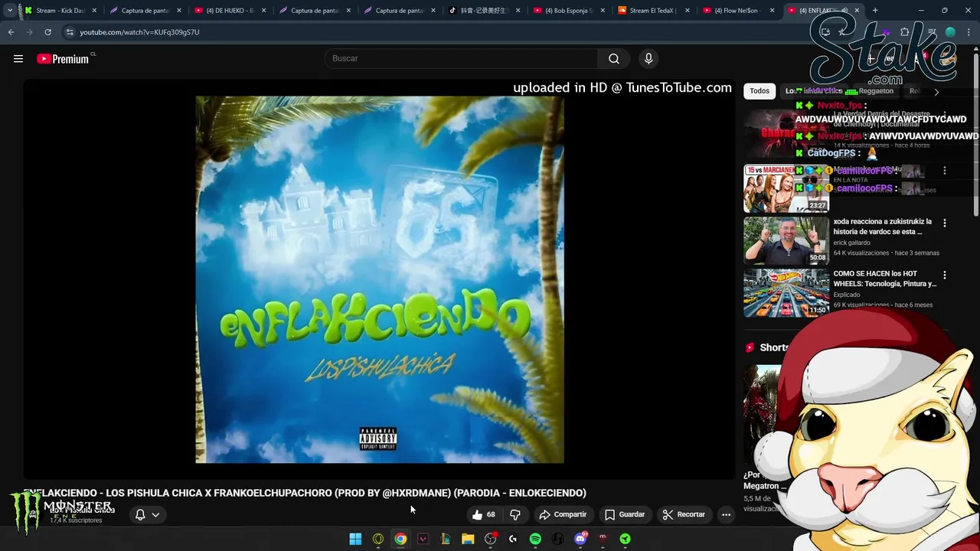Select the Reggaeton filter chip

click(x=876, y=91)
